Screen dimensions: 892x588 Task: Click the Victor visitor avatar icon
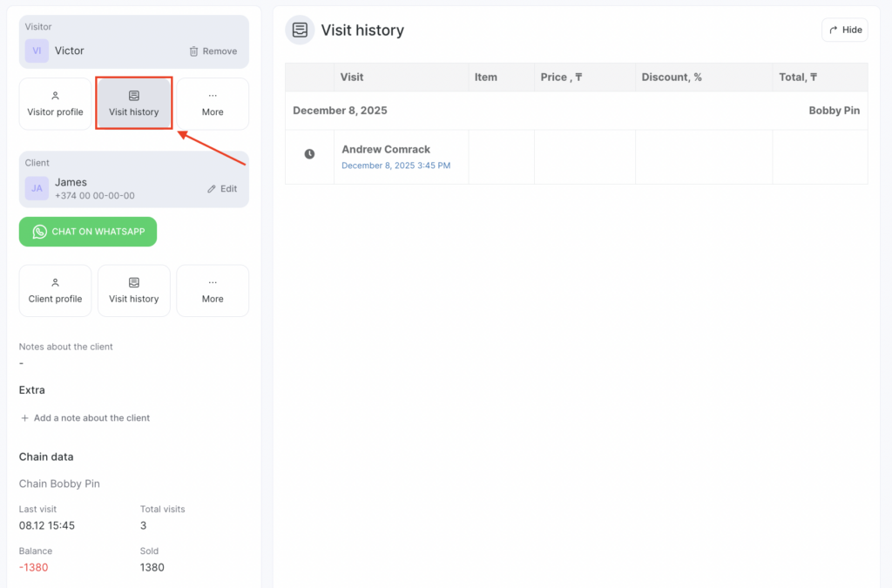tap(37, 51)
